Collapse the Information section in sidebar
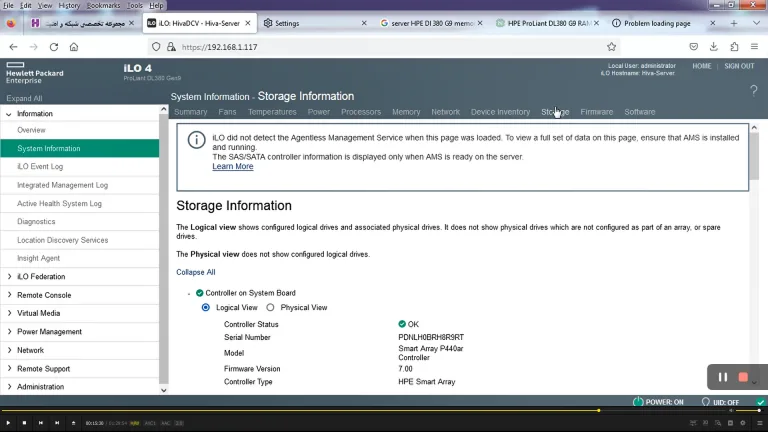 [x=9, y=114]
